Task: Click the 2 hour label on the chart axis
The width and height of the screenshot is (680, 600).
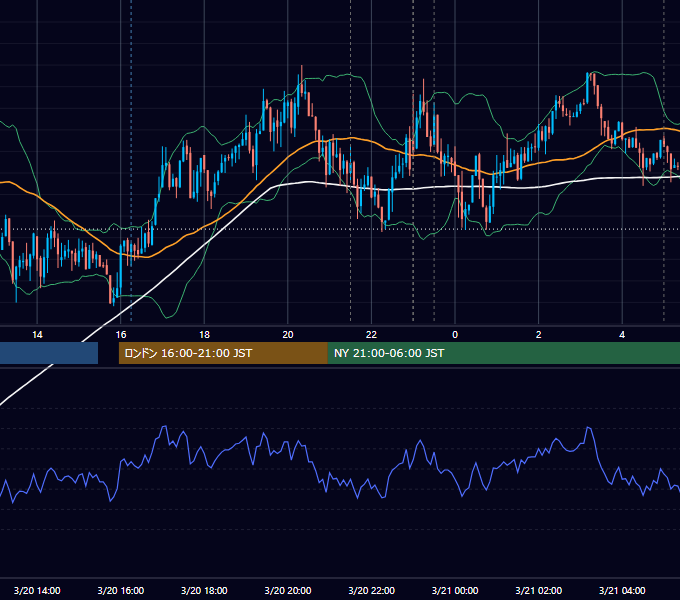Action: (538, 335)
